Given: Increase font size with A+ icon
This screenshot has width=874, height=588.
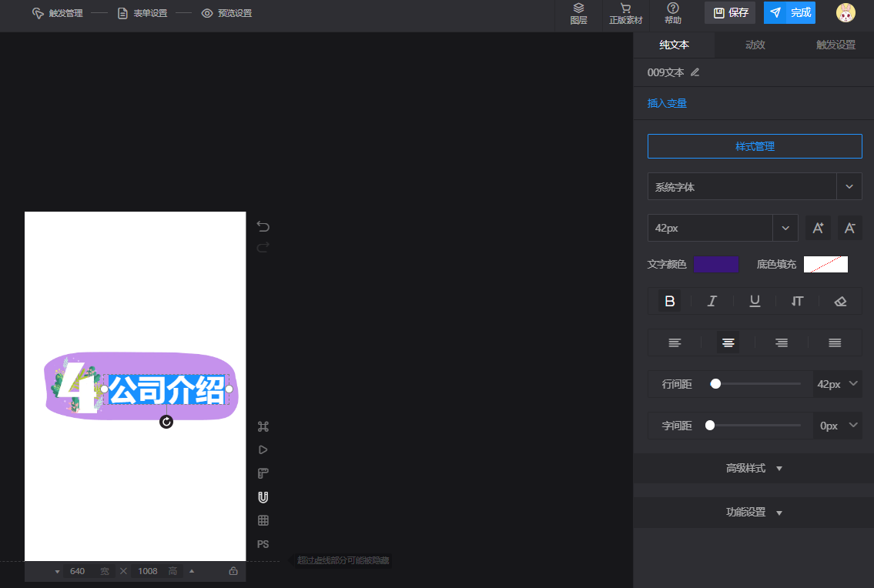Looking at the screenshot, I should point(818,228).
